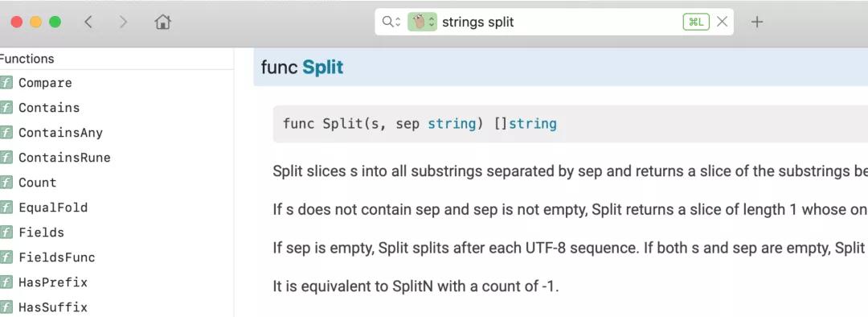
Task: Open the ContainsRune function entry
Action: pyautogui.click(x=64, y=158)
